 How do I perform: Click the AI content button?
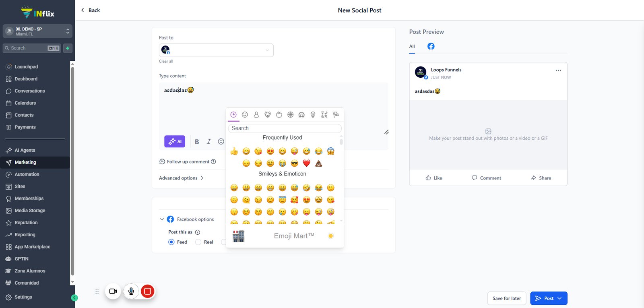point(175,141)
